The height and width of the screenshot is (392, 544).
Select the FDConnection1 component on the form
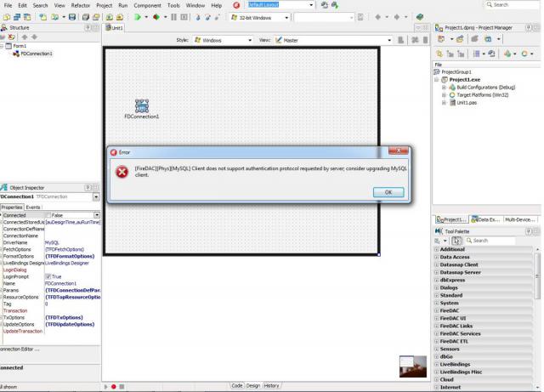142,106
